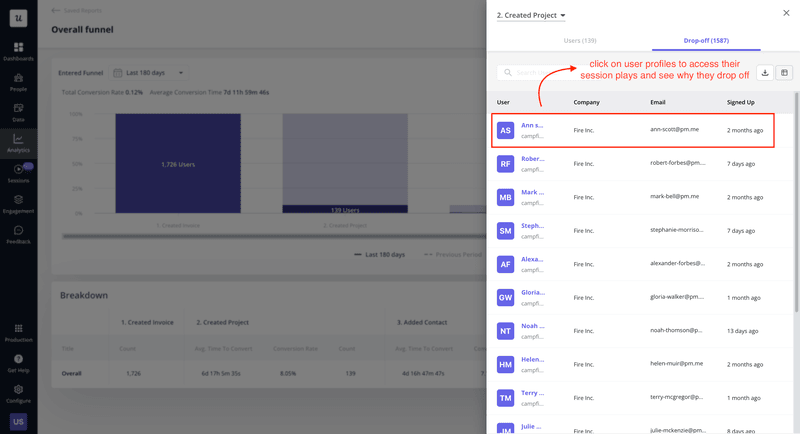Expand the '2. Created Project' step dropdown
Screen dimensions: 800x434
pyautogui.click(x=531, y=16)
